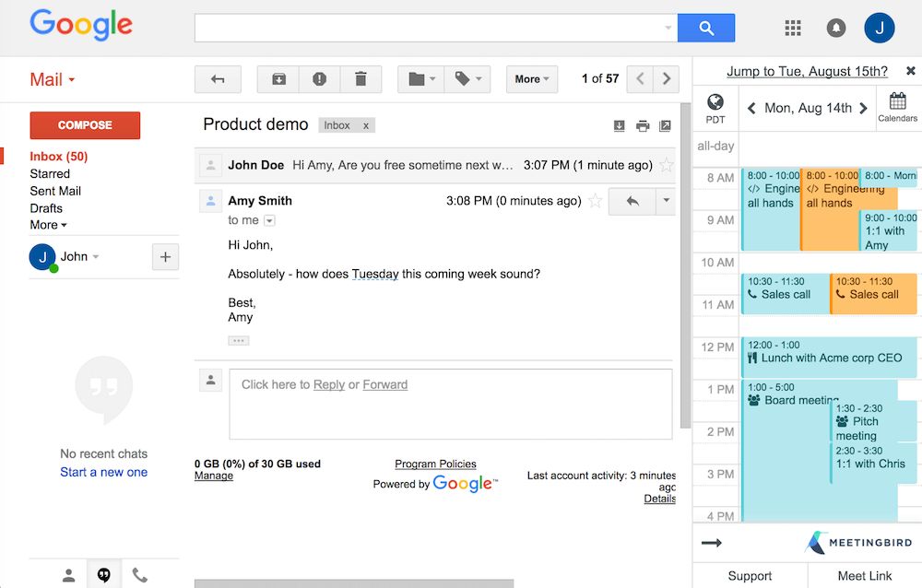Delete the email with trash icon

[361, 79]
